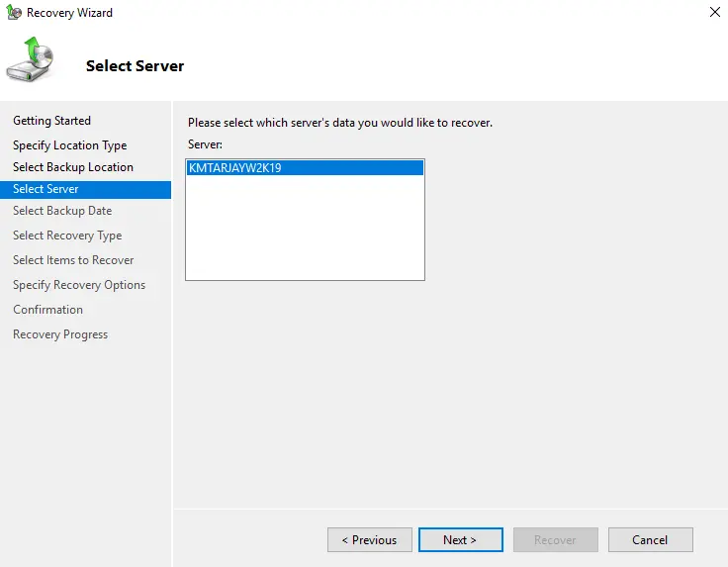Go to the Confirmation step in sidebar
728x567 pixels.
coord(47,310)
